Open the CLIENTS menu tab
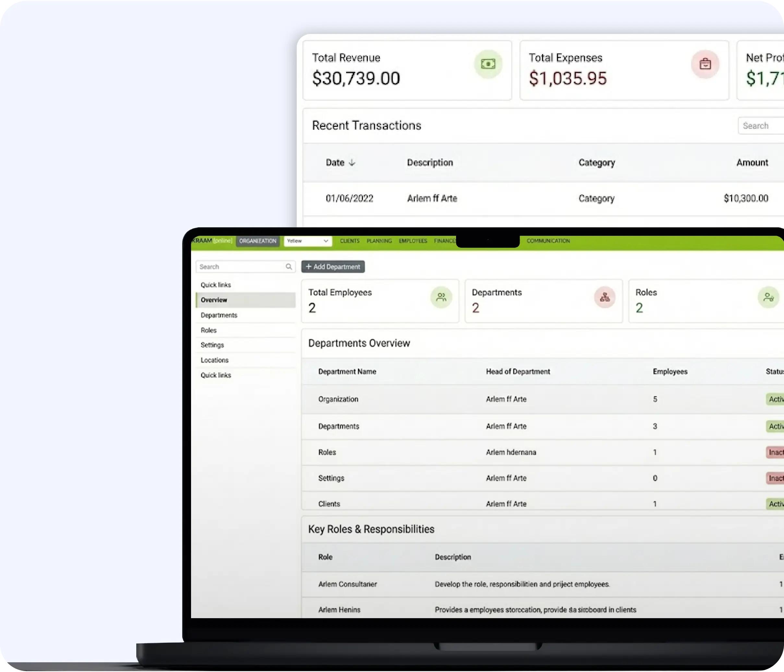 click(350, 241)
